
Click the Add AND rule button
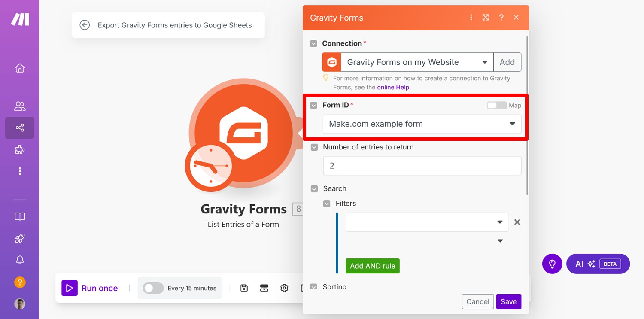click(373, 266)
